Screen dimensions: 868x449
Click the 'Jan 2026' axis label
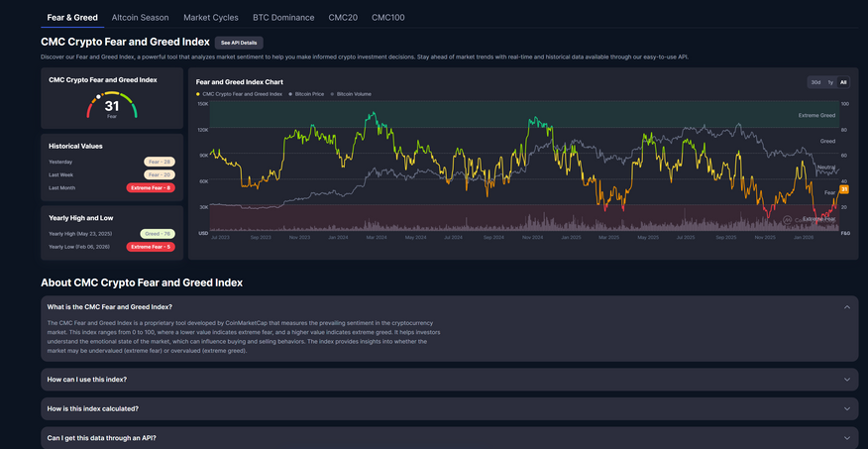804,237
